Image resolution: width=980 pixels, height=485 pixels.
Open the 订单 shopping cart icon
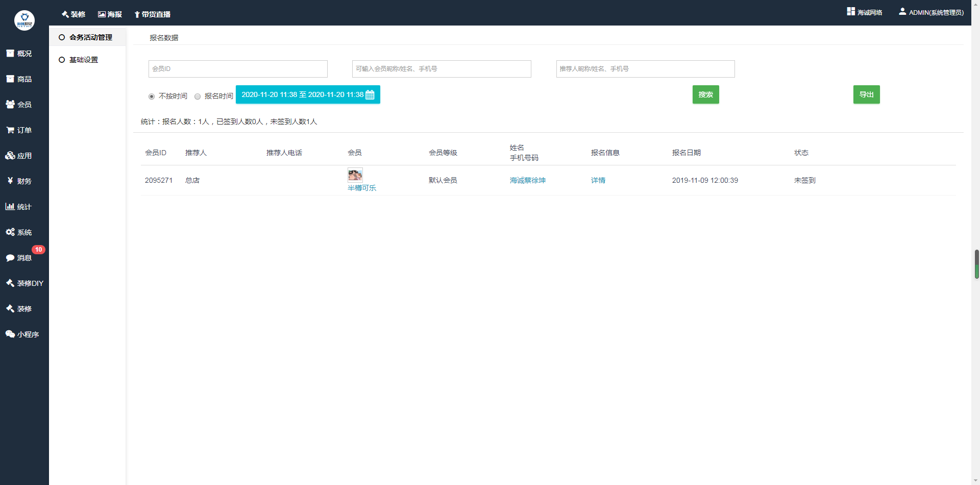10,130
